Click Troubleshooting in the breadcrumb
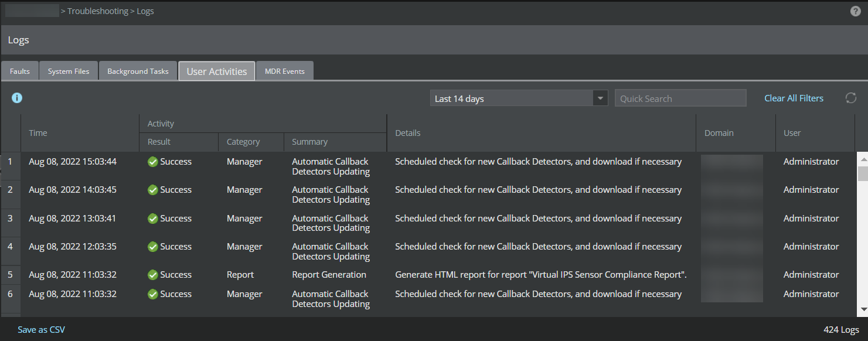 pos(98,11)
